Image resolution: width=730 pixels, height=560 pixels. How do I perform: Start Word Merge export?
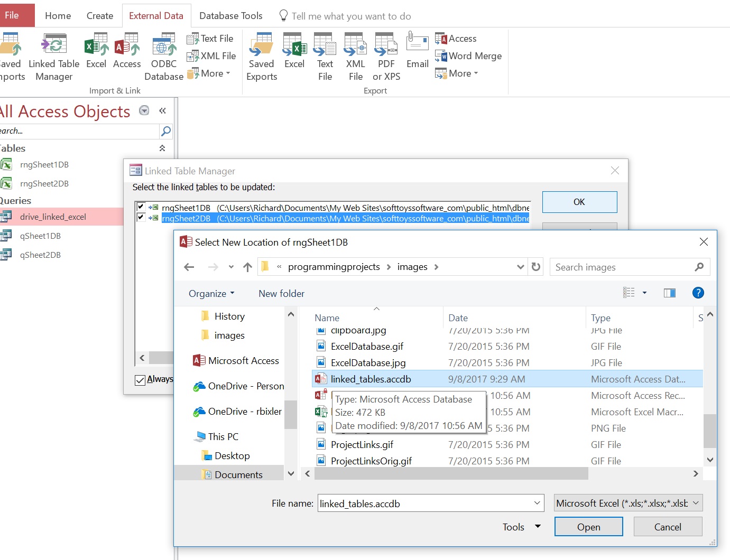pyautogui.click(x=468, y=56)
